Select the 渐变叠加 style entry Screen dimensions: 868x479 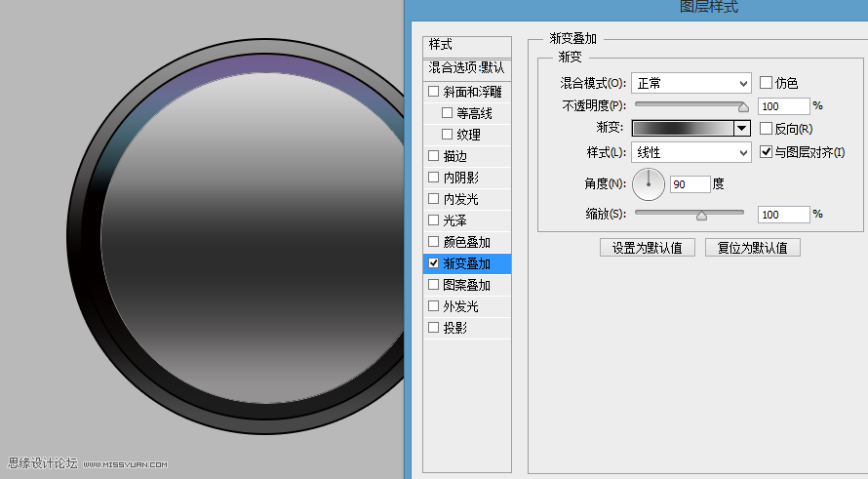[x=466, y=263]
